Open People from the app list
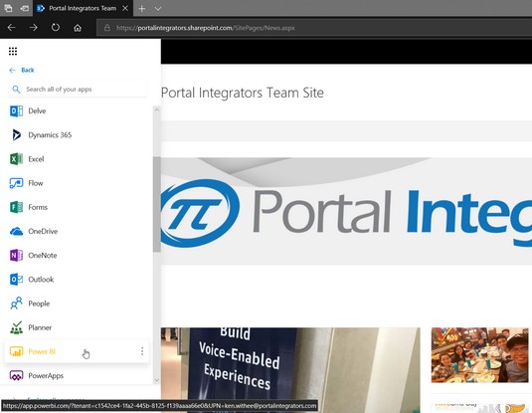This screenshot has height=413, width=532. 77,304
